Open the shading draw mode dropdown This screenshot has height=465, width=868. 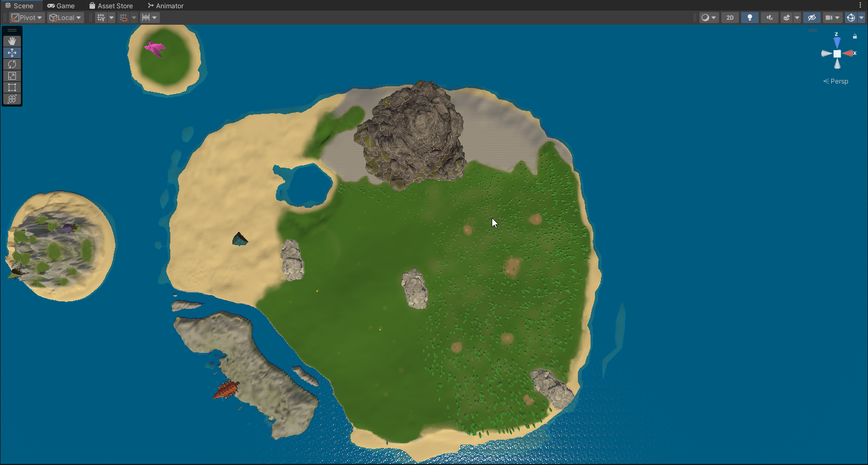click(708, 18)
